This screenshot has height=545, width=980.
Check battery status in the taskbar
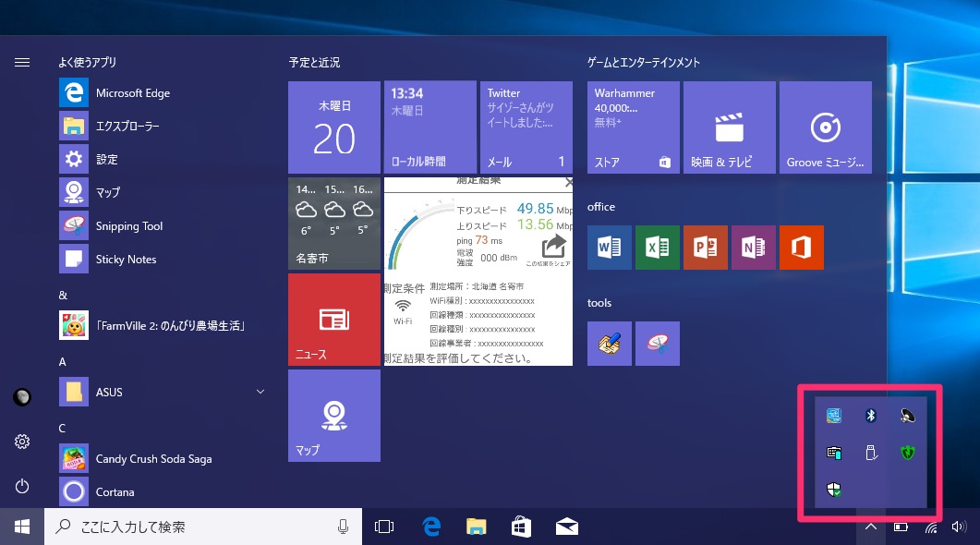(901, 527)
